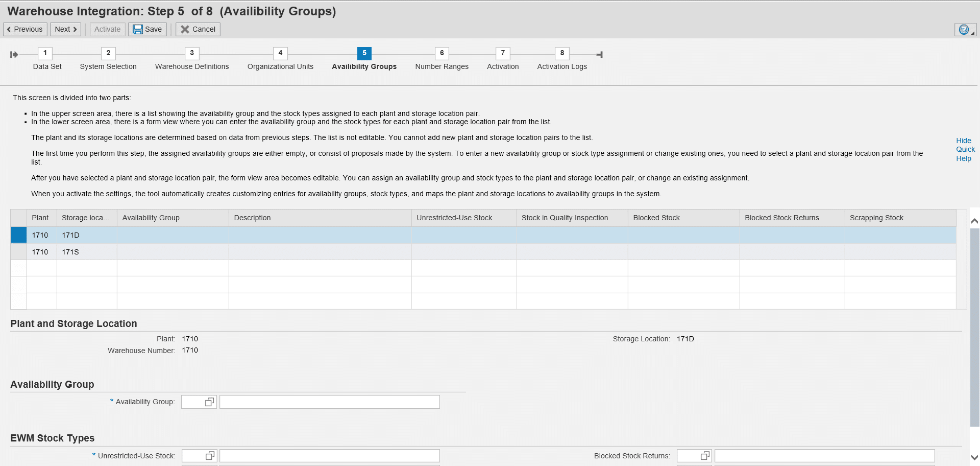Click the roadmap start arrow icon
980x466 pixels.
[x=14, y=55]
